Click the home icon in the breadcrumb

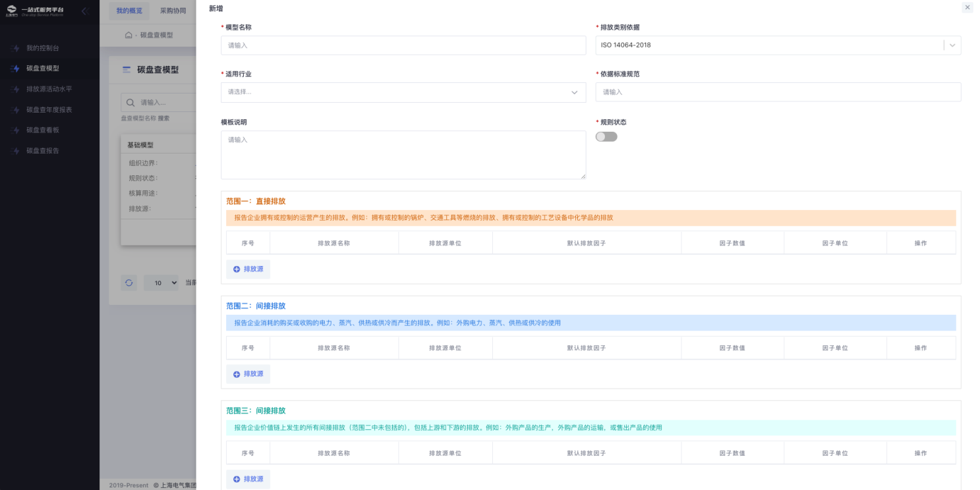(x=129, y=35)
